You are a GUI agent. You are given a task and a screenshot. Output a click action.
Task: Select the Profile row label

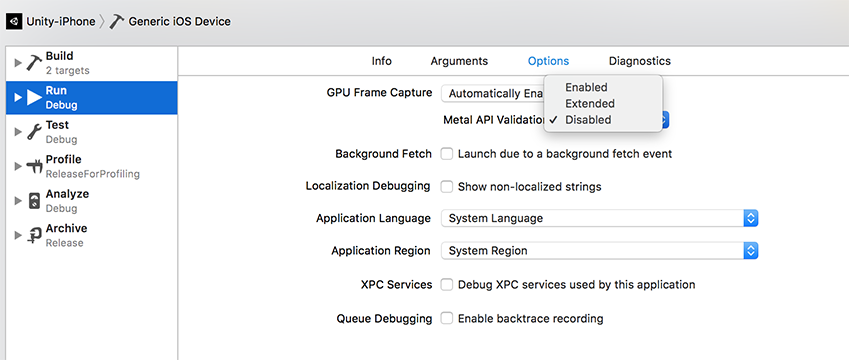pos(63,160)
